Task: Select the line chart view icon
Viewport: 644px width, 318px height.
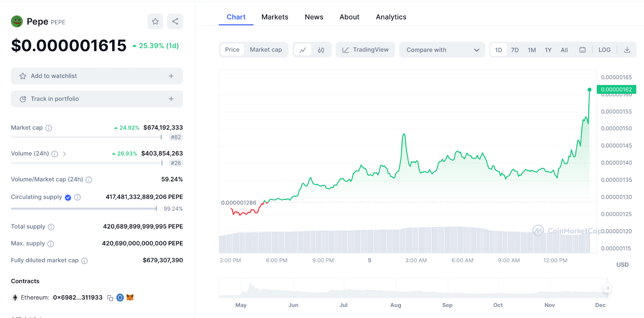Action: (303, 50)
